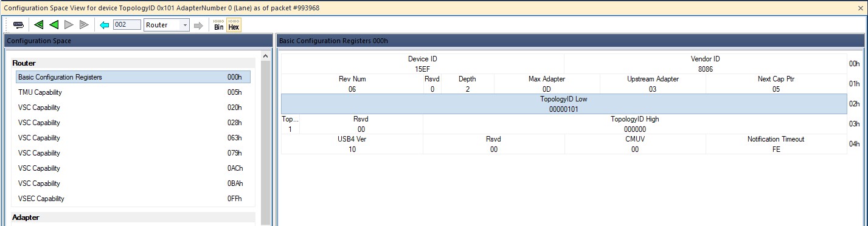Select VSEC Capability 0FFh
This screenshot has width=868, height=226.
(x=133, y=199)
